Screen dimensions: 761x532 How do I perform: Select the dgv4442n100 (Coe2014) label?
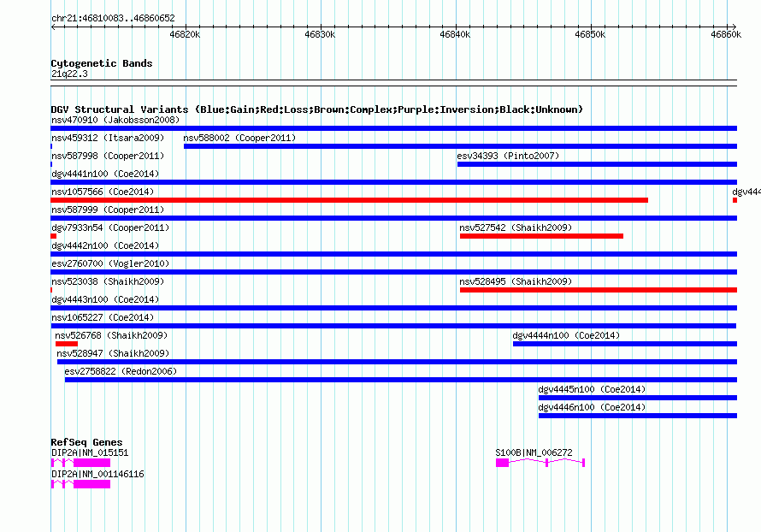pos(105,245)
